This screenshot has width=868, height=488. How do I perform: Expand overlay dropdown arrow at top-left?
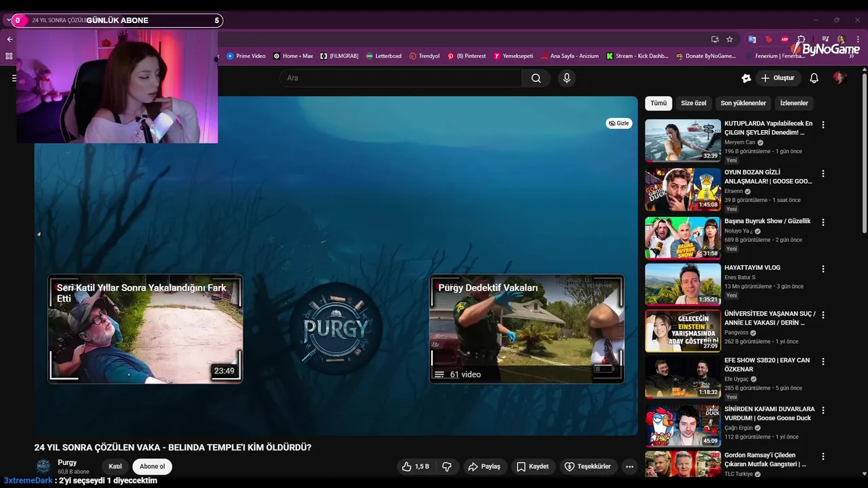9,20
